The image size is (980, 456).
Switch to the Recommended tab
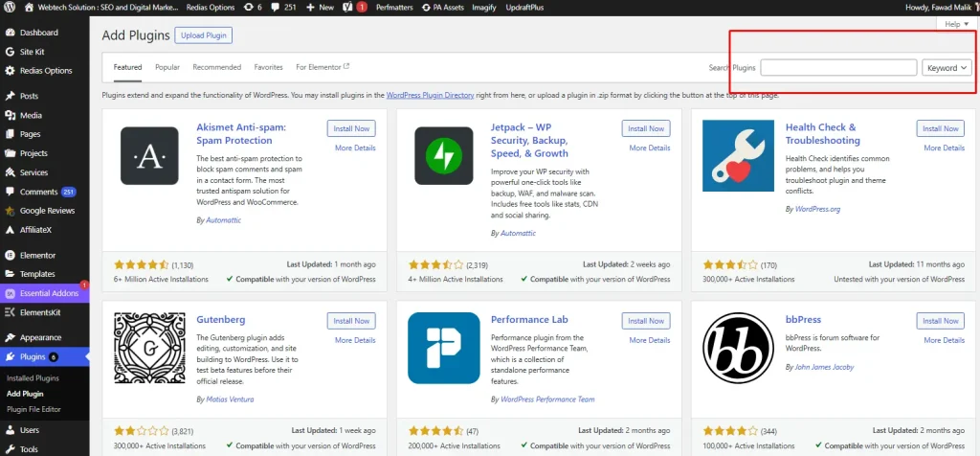(217, 67)
